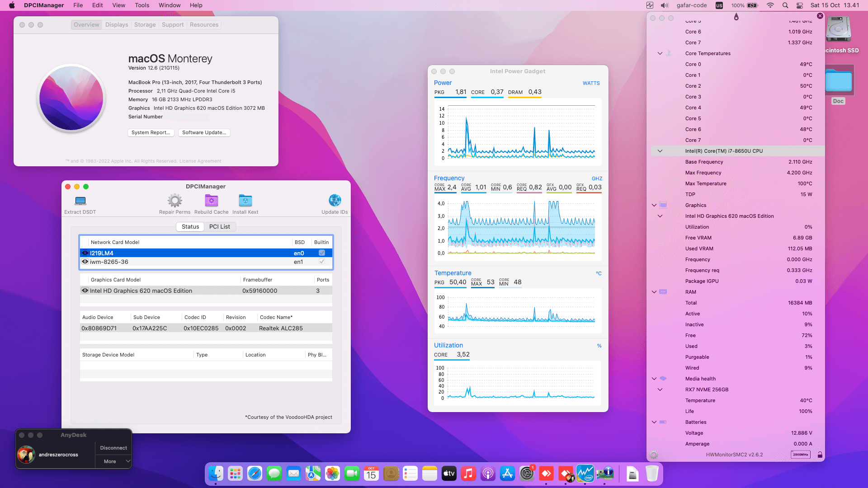Image resolution: width=868 pixels, height=488 pixels.
Task: Toggle Builtin checkbox for iwm-8265-36
Action: click(x=322, y=262)
